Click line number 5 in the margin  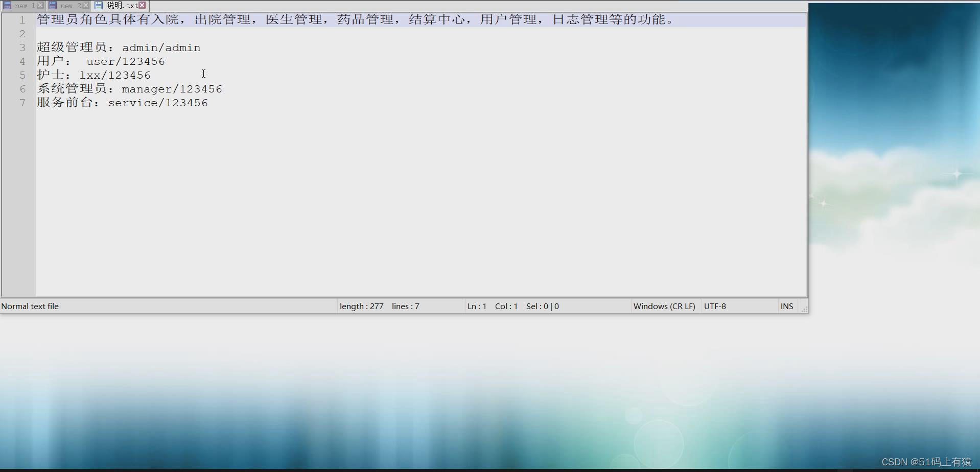click(x=22, y=75)
